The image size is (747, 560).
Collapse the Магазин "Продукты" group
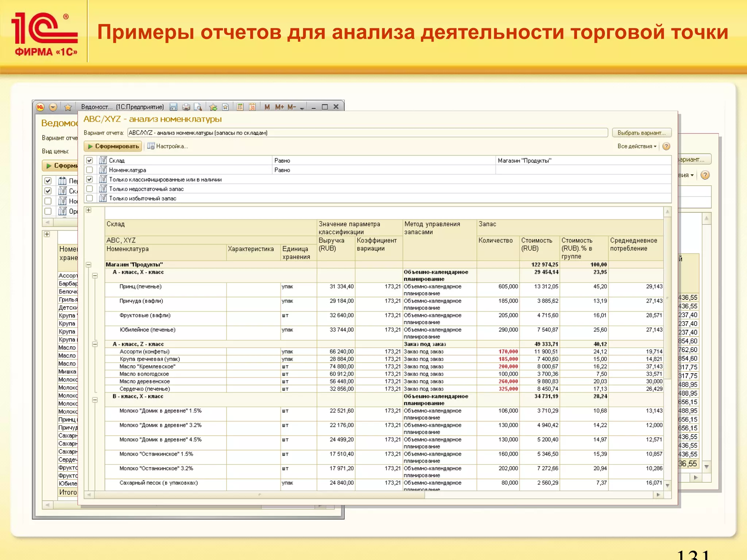89,265
